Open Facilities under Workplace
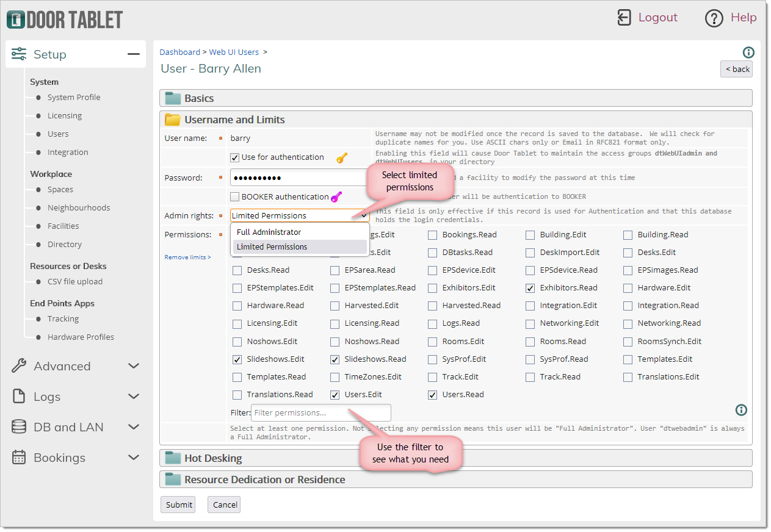 pyautogui.click(x=63, y=226)
